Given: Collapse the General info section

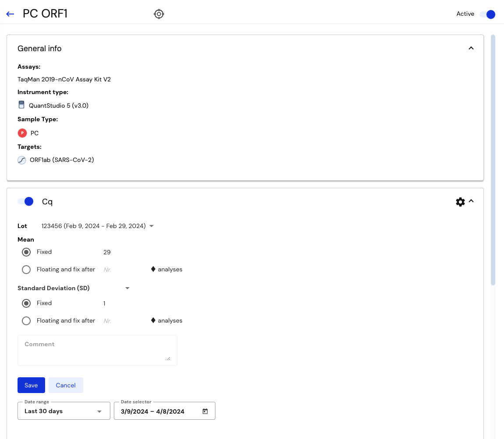Looking at the screenshot, I should 471,48.
